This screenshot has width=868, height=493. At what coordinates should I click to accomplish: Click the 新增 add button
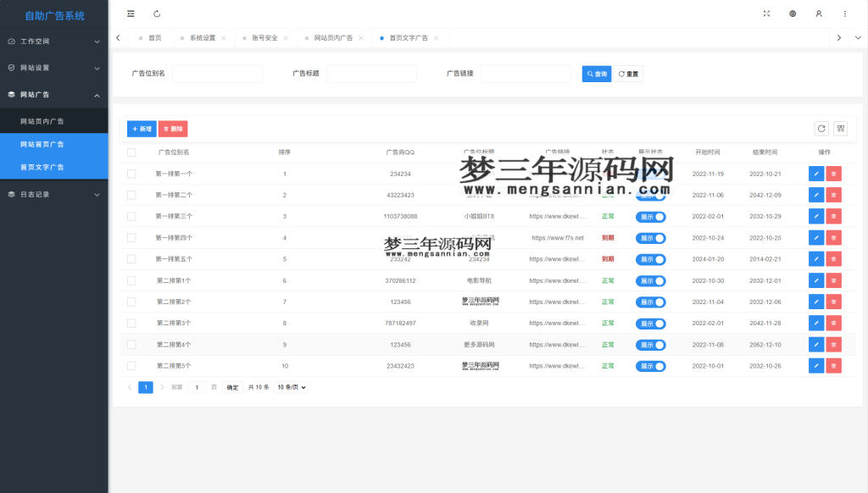click(142, 129)
